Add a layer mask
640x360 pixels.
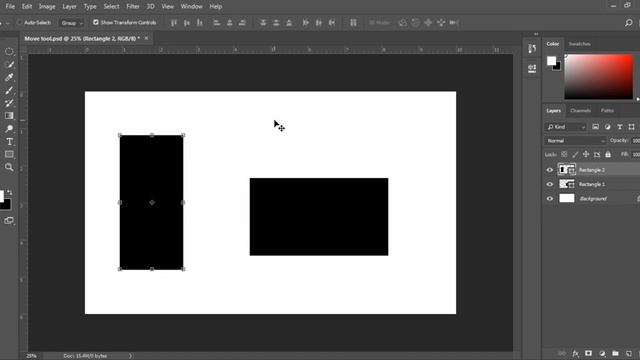coord(588,353)
